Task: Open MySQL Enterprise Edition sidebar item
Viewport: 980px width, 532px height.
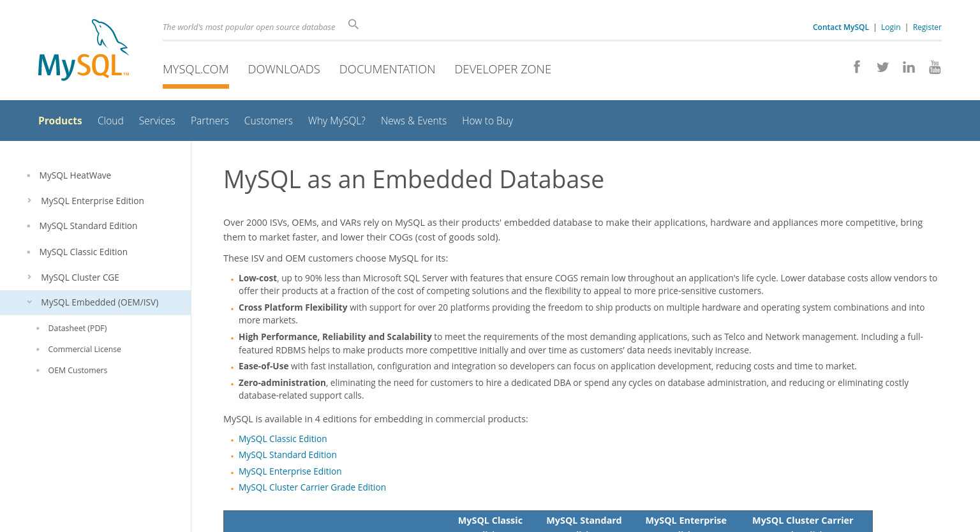Action: [93, 201]
